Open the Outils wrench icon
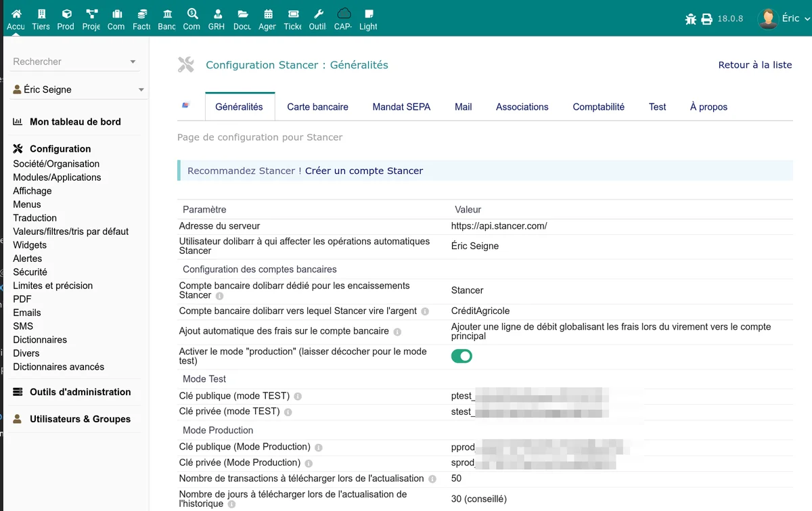This screenshot has width=812, height=511. tap(318, 14)
